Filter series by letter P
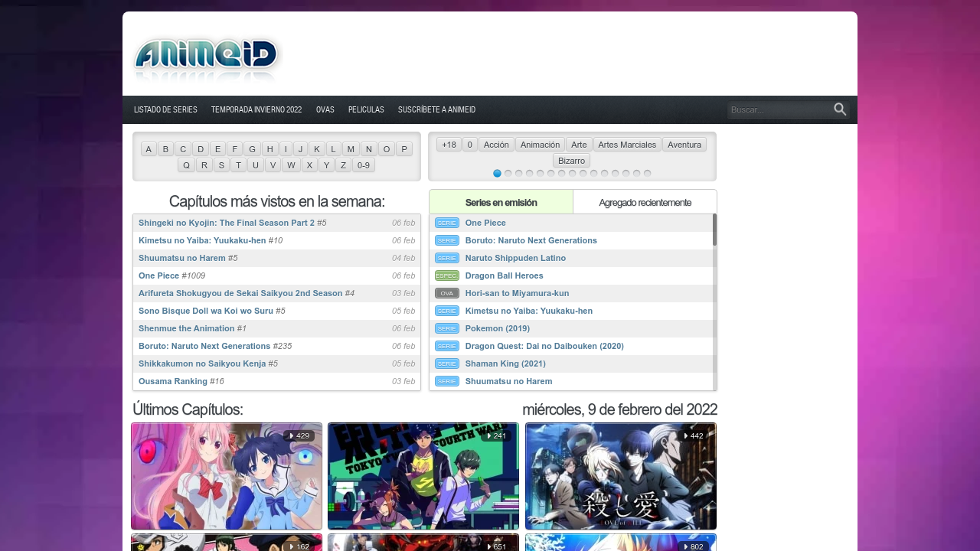 (404, 149)
